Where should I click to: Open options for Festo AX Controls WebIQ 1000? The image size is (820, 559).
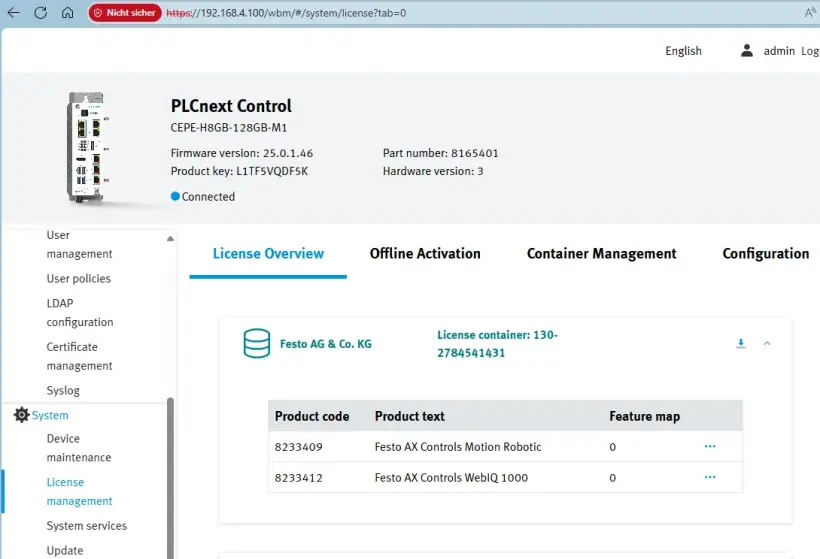click(710, 477)
